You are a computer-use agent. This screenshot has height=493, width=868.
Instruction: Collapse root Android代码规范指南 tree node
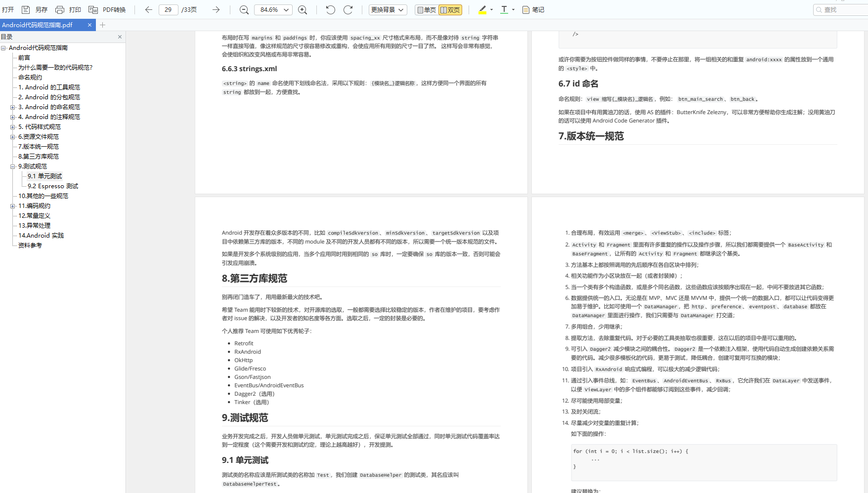coord(3,48)
